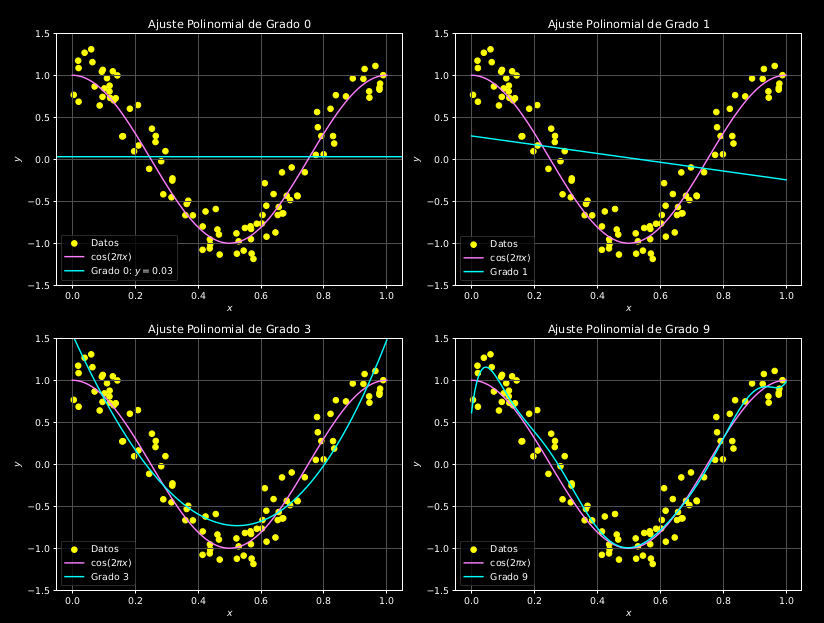
Task: Click violet cos(2πx) swatch in Grado 0 legend
Action: click(74, 257)
